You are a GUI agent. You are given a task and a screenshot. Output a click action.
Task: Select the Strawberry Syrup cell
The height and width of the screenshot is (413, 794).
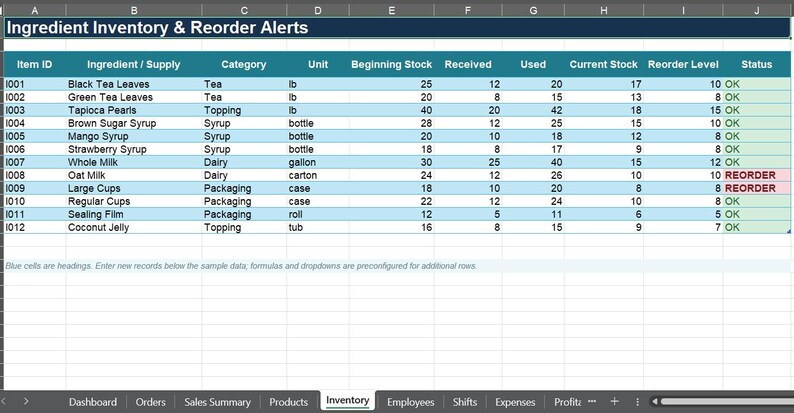[134, 149]
